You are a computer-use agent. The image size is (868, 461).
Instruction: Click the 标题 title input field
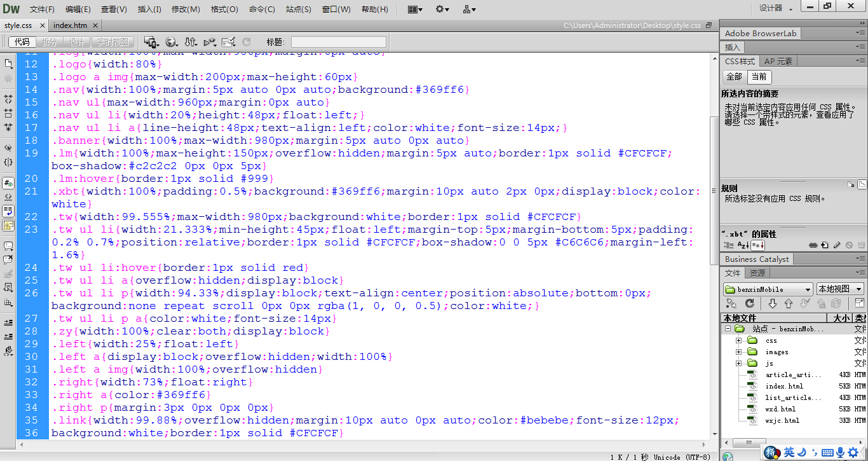[338, 42]
